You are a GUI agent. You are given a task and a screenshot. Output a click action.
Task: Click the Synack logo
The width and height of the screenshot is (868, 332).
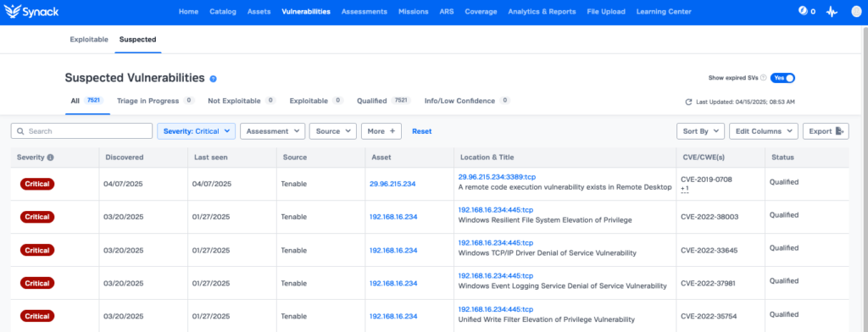tap(31, 12)
